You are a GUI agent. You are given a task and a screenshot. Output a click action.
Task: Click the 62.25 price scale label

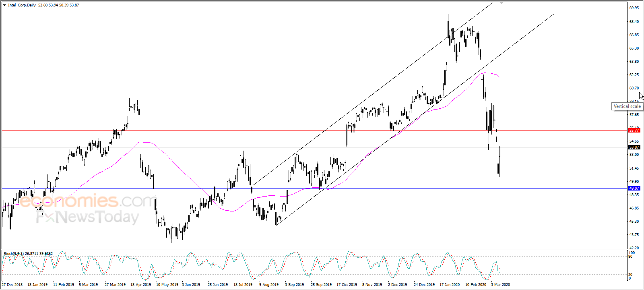[x=634, y=75]
